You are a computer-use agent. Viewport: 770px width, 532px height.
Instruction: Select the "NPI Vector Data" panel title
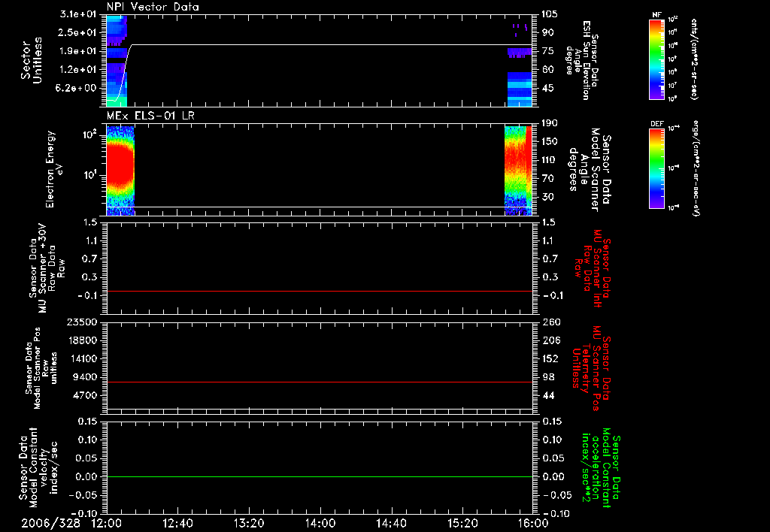(153, 7)
